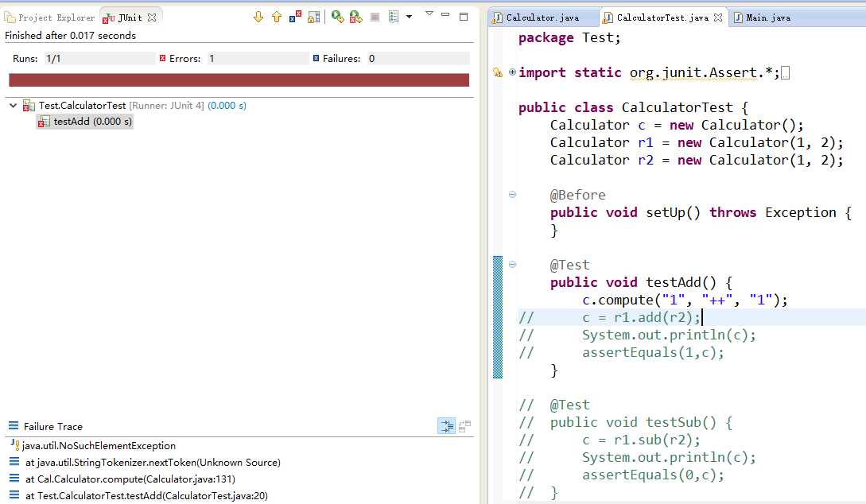
Task: Open test run history dropdown arrow
Action: [x=410, y=17]
